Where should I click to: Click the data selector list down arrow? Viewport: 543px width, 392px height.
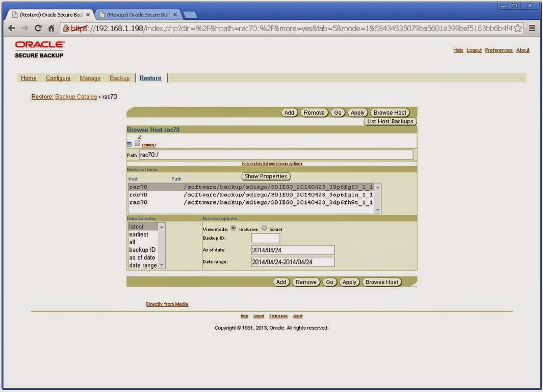pyautogui.click(x=162, y=265)
